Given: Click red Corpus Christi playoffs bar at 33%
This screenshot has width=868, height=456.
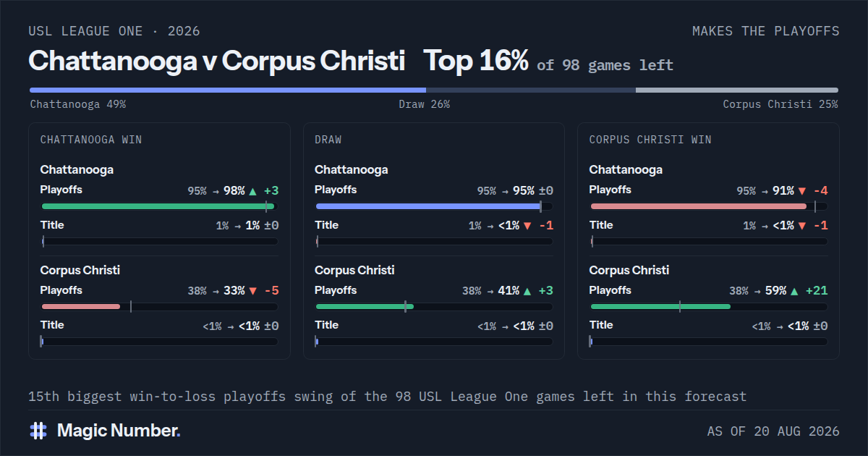Looking at the screenshot, I should (81, 306).
